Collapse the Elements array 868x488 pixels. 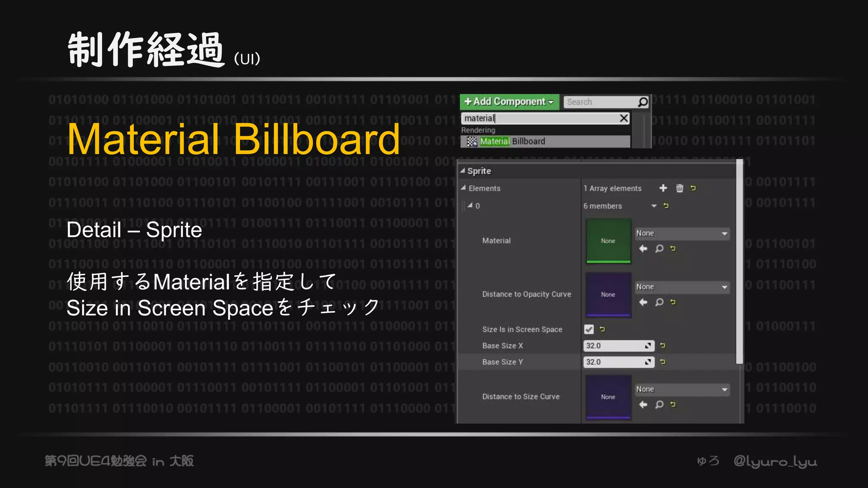tap(463, 188)
